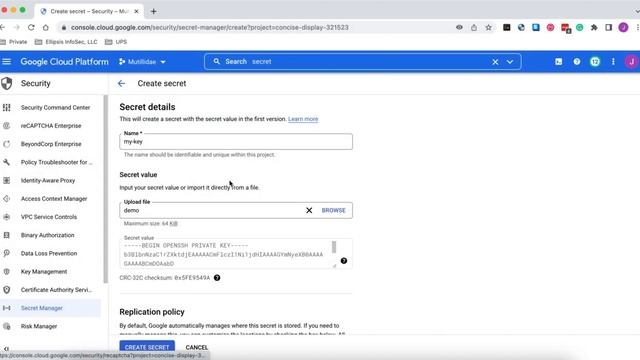Image resolution: width=640 pixels, height=360 pixels.
Task: Select Secret Manager in the sidebar
Action: pyautogui.click(x=50, y=308)
